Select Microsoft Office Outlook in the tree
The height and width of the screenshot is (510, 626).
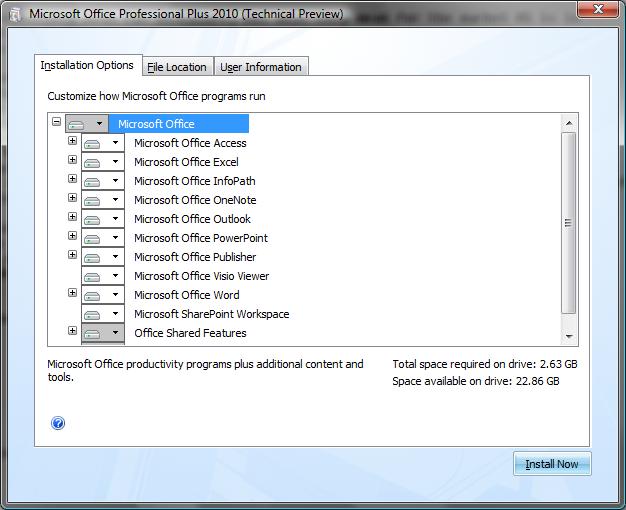(x=192, y=219)
